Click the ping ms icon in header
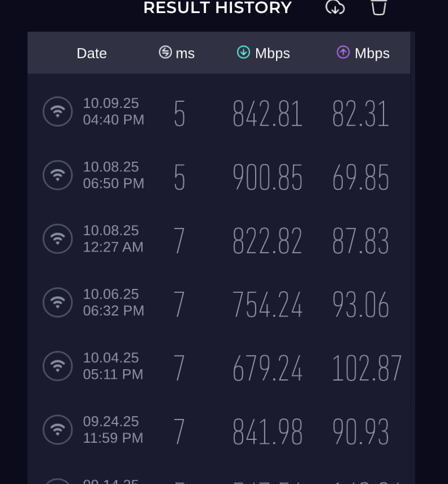The image size is (448, 484). point(165,52)
